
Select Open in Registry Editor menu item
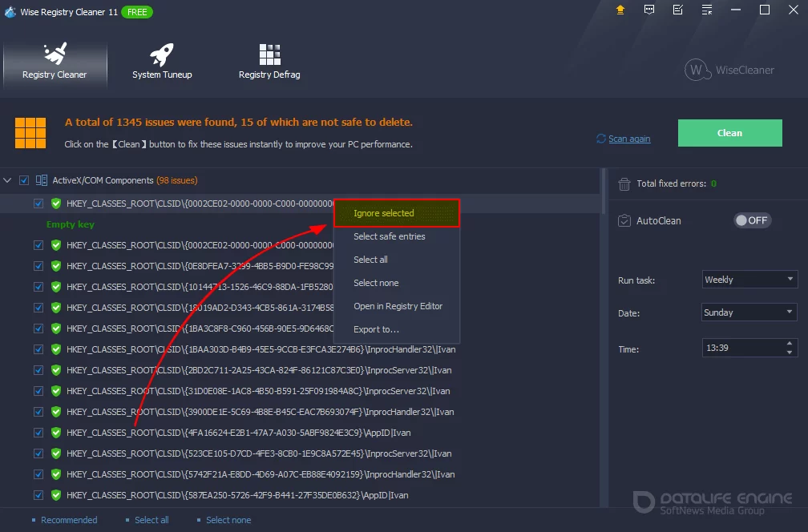point(398,306)
